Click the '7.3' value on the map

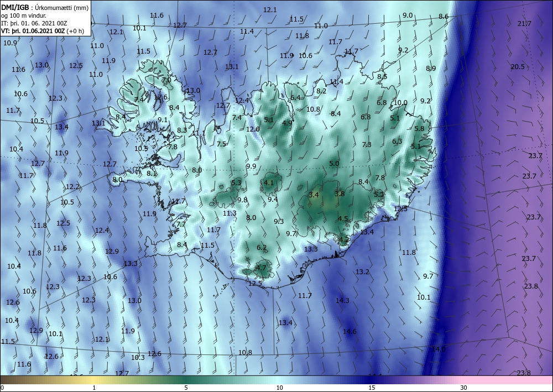tap(367, 144)
